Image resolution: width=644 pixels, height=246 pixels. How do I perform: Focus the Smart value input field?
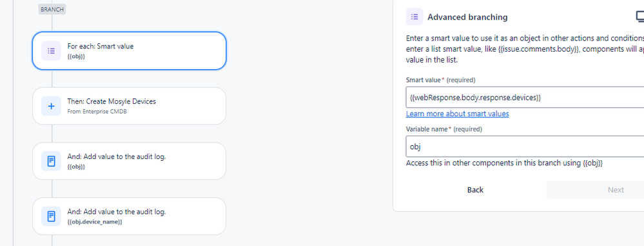click(525, 97)
